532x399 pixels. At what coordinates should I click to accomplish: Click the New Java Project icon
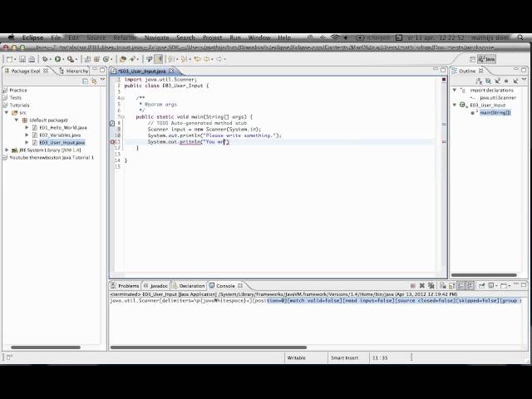pos(87,59)
